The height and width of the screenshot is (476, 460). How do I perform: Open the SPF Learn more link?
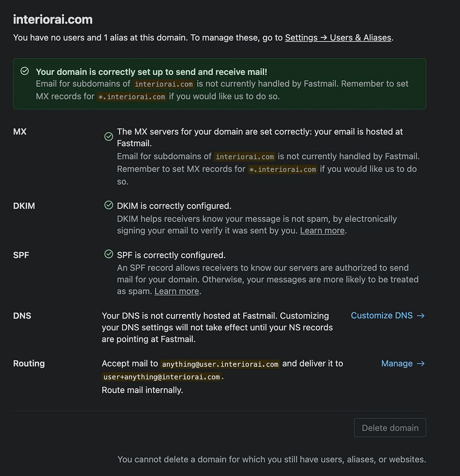tap(177, 291)
